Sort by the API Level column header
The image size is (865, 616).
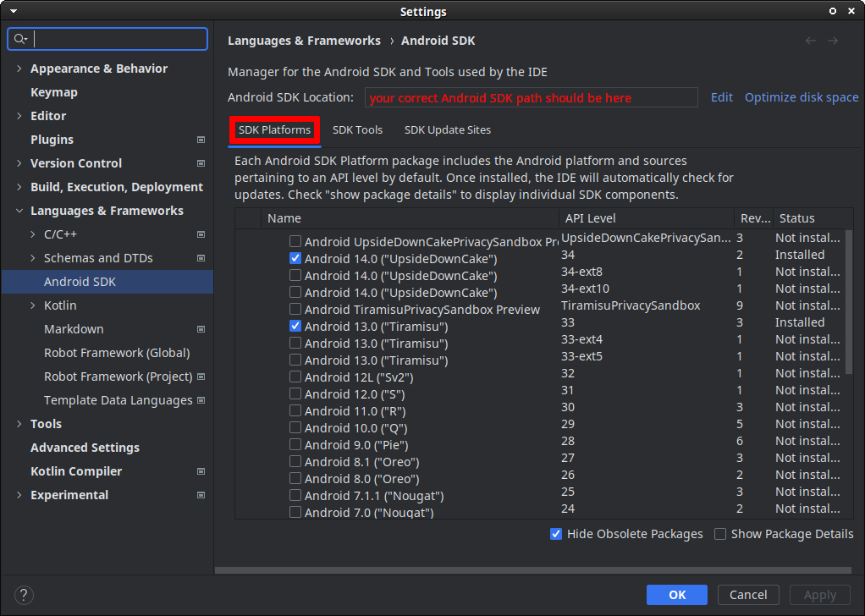tap(646, 218)
